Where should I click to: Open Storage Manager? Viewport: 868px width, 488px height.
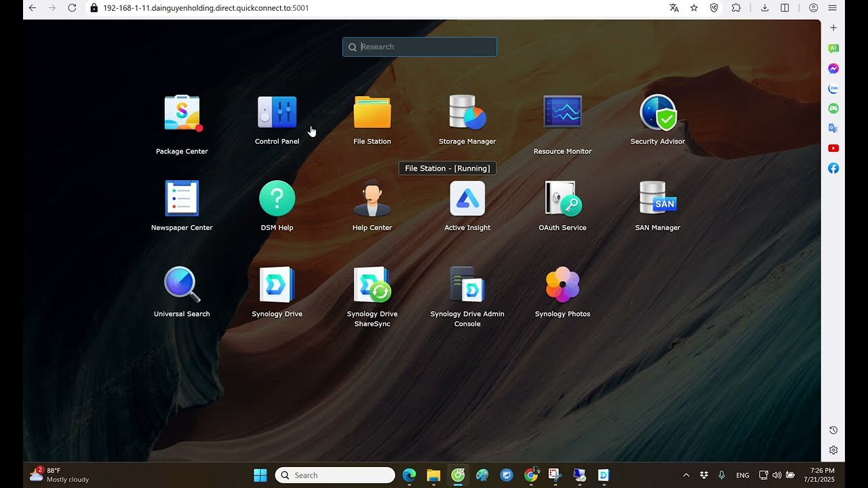467,113
